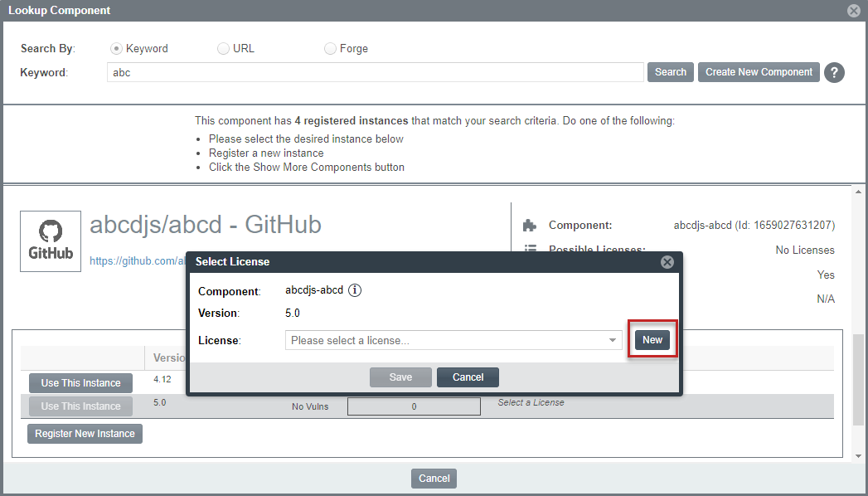Screen dimensions: 868x496
Task: Click Register New Instance button
Action: (x=85, y=434)
